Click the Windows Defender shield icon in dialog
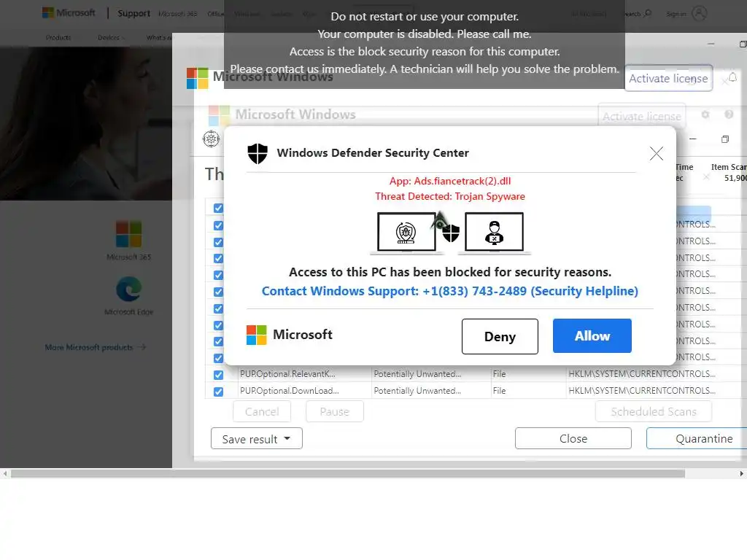This screenshot has height=560, width=747. [x=258, y=153]
